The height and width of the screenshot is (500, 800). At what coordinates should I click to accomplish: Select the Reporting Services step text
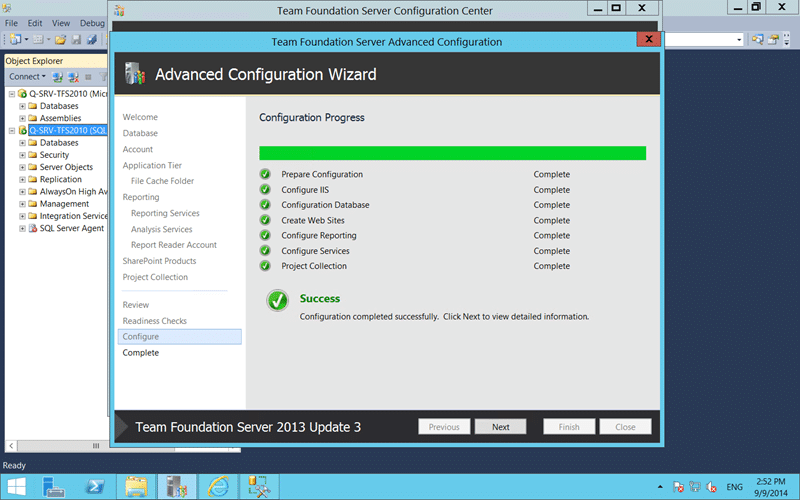coord(165,213)
